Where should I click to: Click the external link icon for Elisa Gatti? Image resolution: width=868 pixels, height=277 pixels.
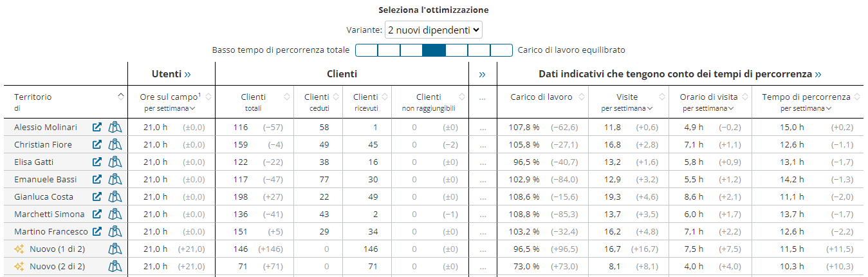pyautogui.click(x=97, y=162)
